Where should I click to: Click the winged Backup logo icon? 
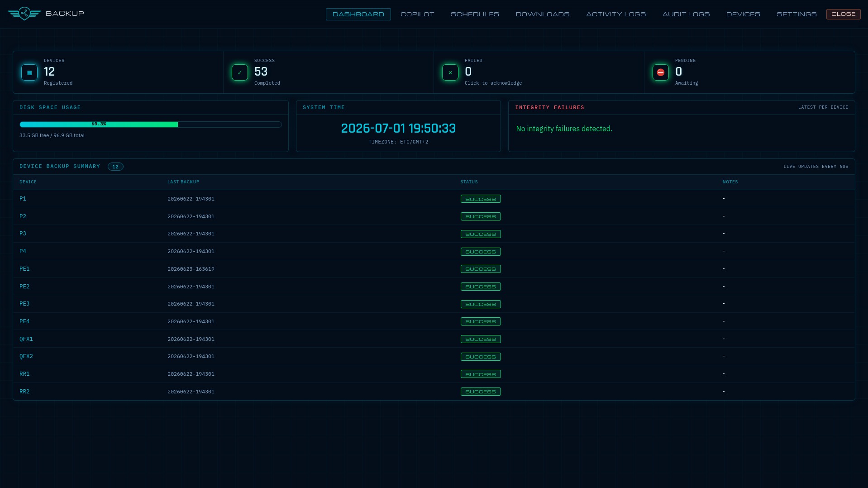24,14
